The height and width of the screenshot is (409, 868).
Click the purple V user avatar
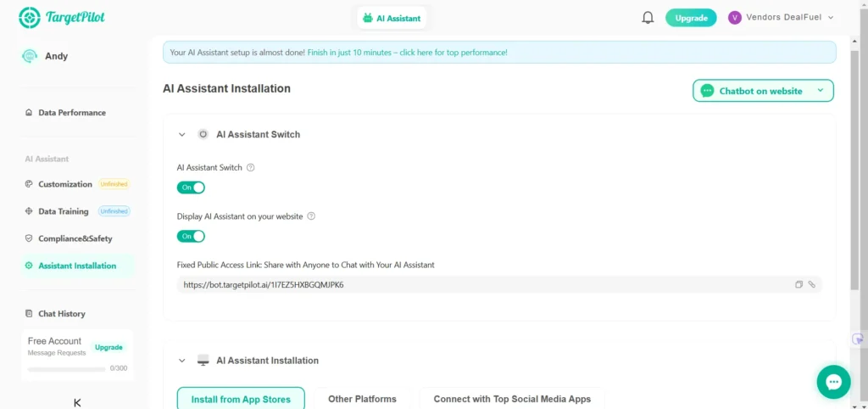(735, 18)
